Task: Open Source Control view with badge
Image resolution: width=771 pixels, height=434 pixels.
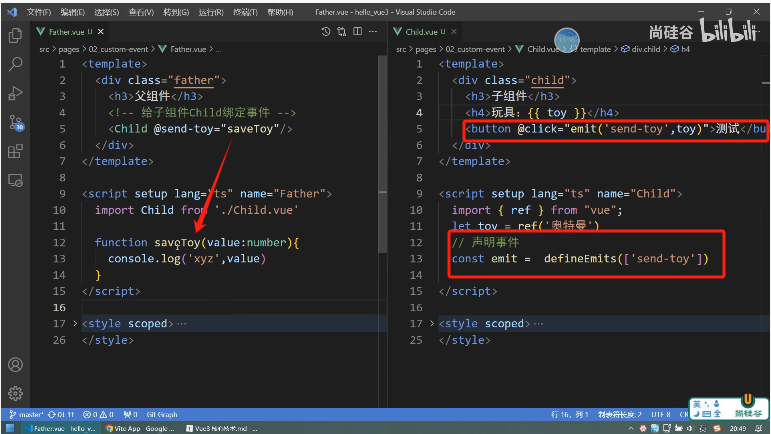Action: pyautogui.click(x=16, y=122)
